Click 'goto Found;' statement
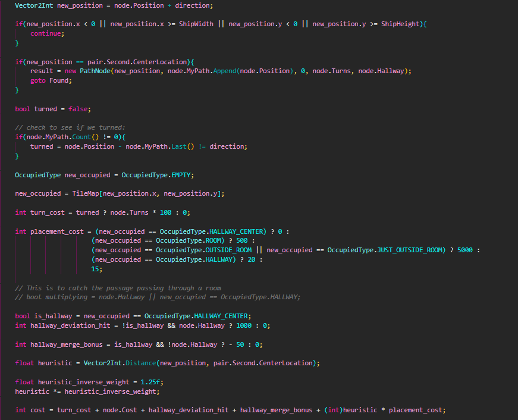 pos(51,81)
